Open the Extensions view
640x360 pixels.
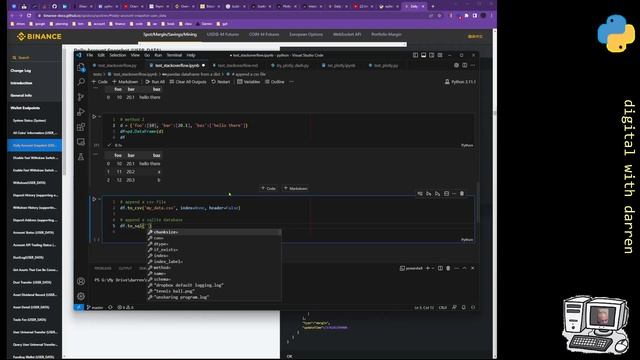(81, 127)
